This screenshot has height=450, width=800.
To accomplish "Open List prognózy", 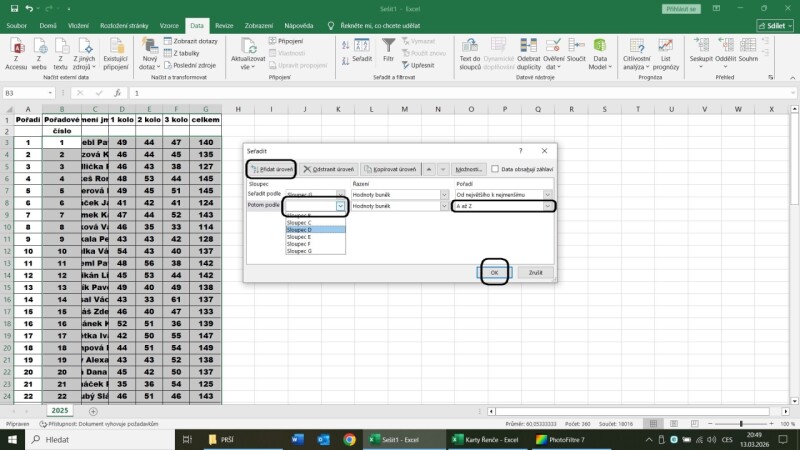I will click(x=665, y=54).
